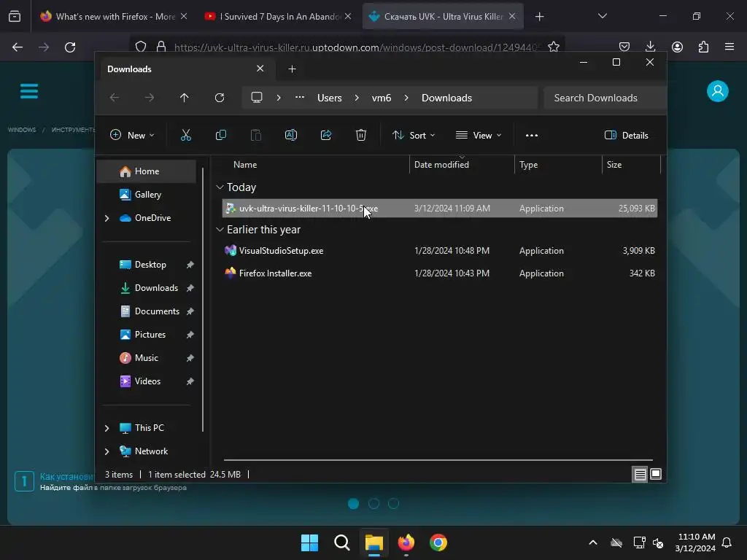Click the Delete trash icon in Explorer
The height and width of the screenshot is (560, 747).
click(x=361, y=135)
